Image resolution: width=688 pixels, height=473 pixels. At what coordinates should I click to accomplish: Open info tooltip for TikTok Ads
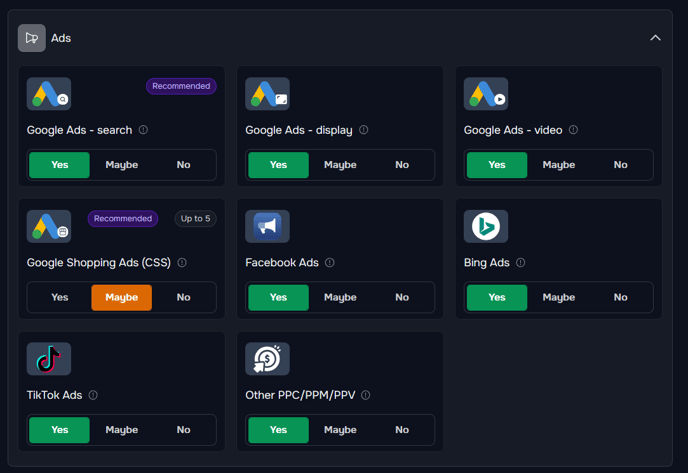[93, 395]
